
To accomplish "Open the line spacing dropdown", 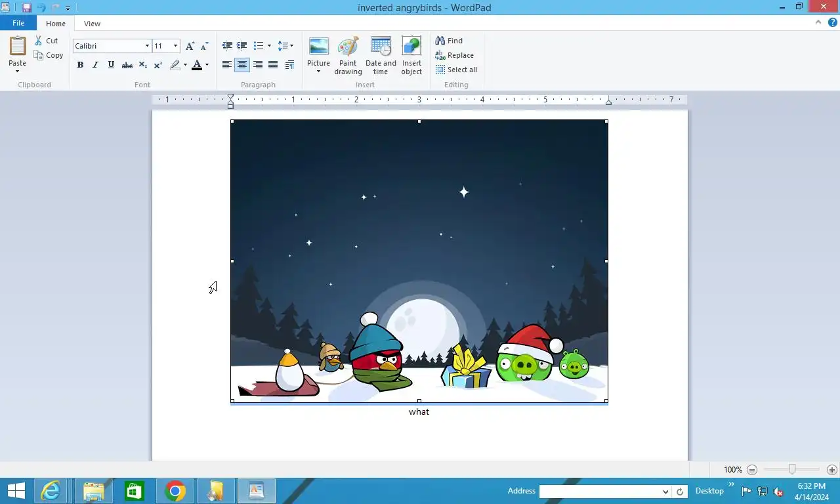I will click(285, 46).
